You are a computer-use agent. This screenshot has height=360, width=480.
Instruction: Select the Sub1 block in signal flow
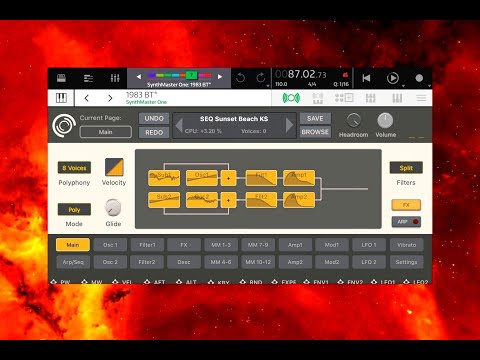[164, 178]
